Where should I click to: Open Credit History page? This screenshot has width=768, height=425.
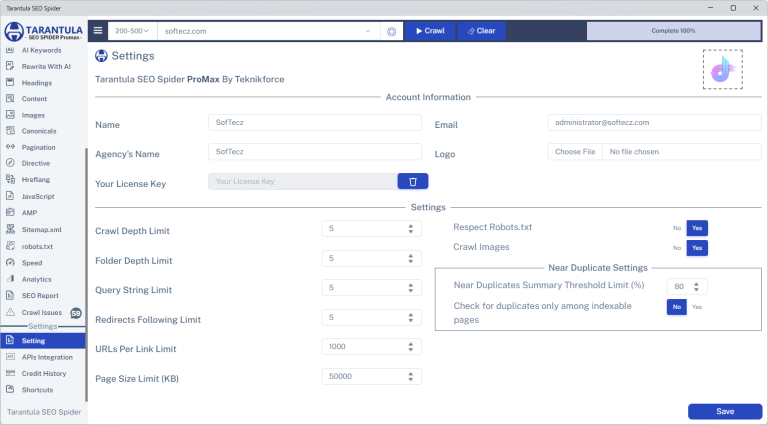tap(43, 373)
